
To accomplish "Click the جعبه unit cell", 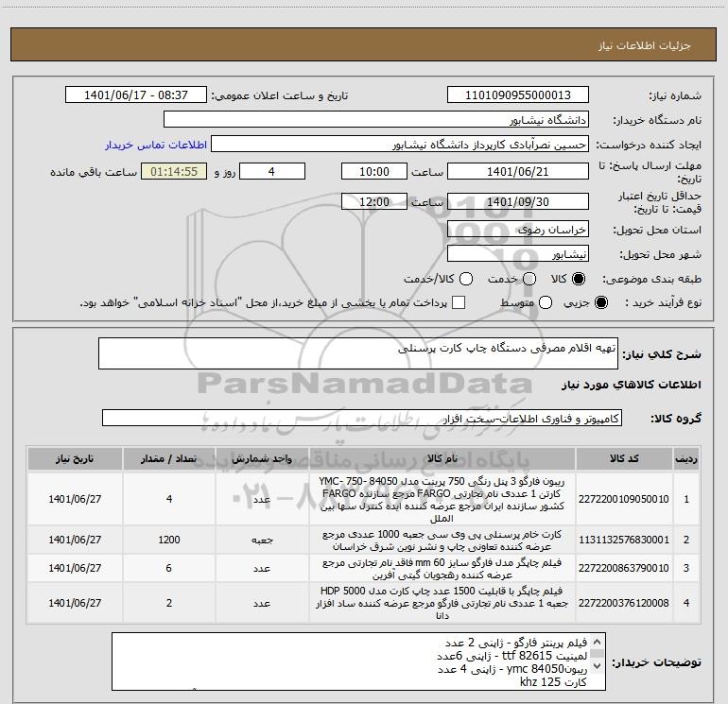I will tap(262, 541).
